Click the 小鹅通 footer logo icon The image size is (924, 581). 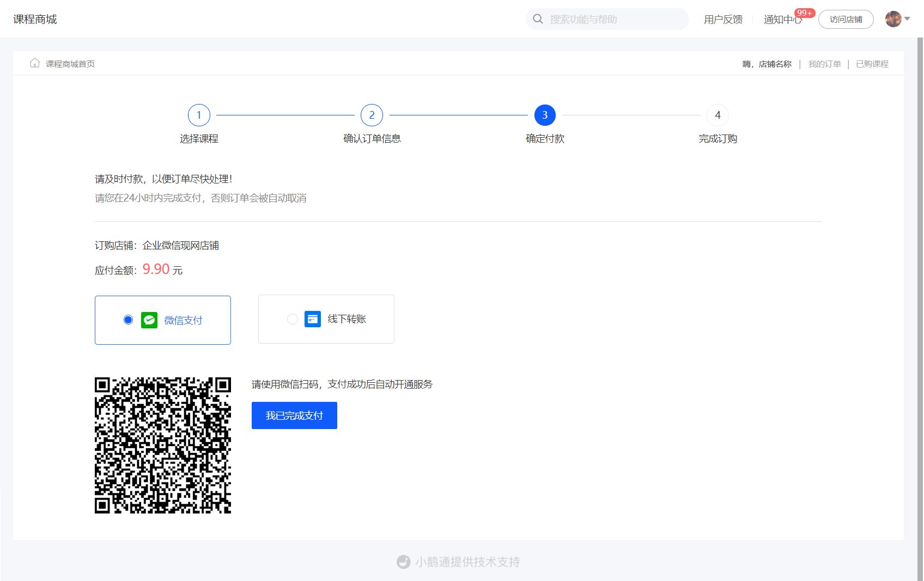pyautogui.click(x=404, y=562)
